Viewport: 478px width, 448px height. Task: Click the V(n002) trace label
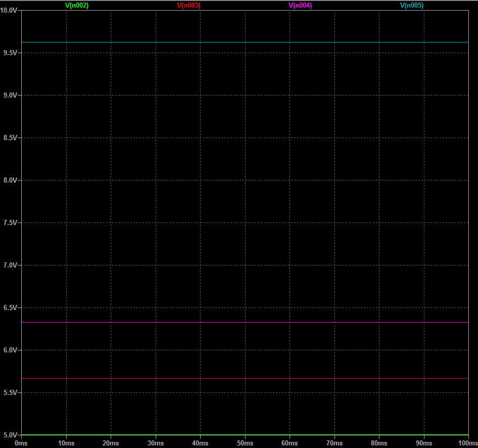(77, 6)
